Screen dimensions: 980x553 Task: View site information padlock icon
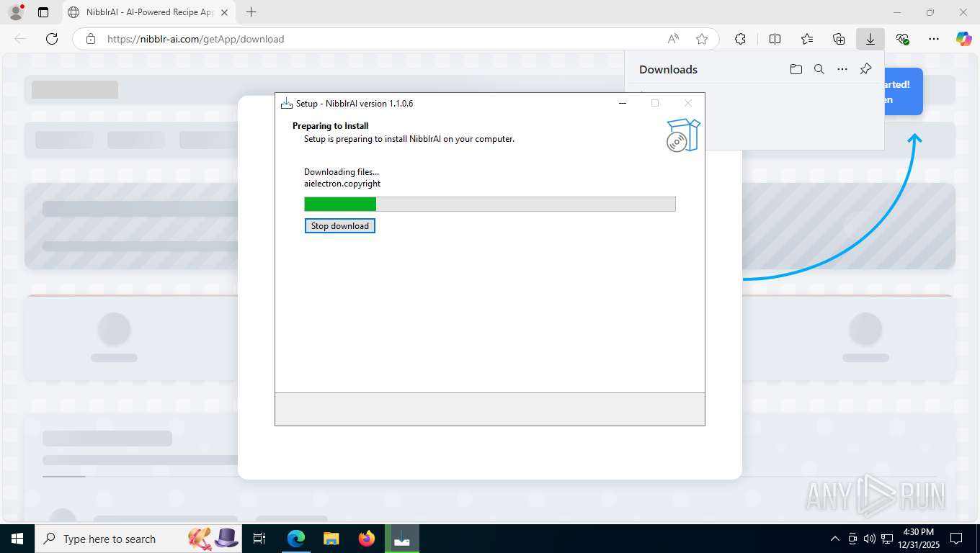[90, 39]
